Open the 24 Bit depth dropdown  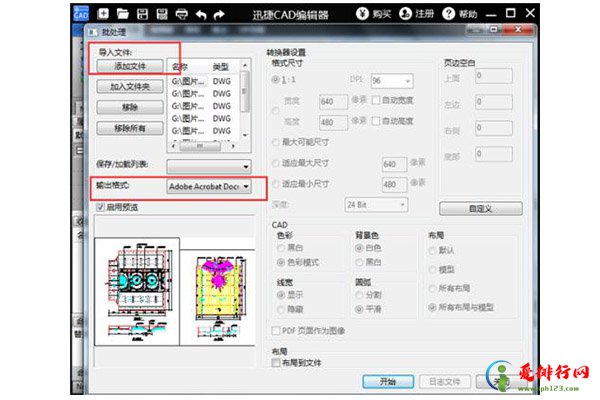pyautogui.click(x=376, y=205)
